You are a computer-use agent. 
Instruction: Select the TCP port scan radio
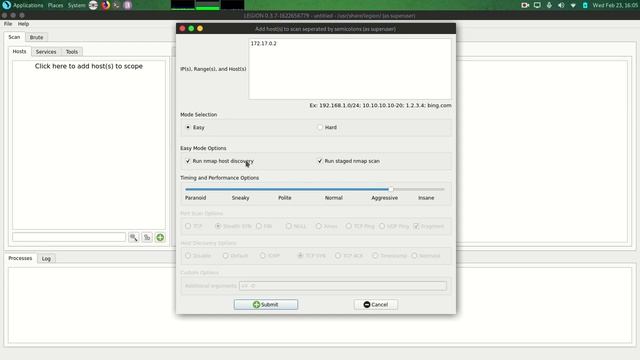click(188, 226)
